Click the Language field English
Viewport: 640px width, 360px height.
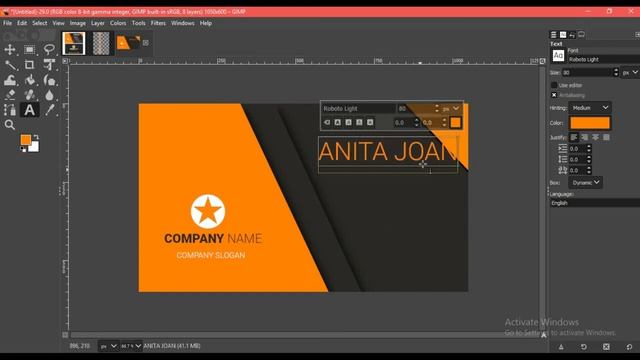[595, 203]
